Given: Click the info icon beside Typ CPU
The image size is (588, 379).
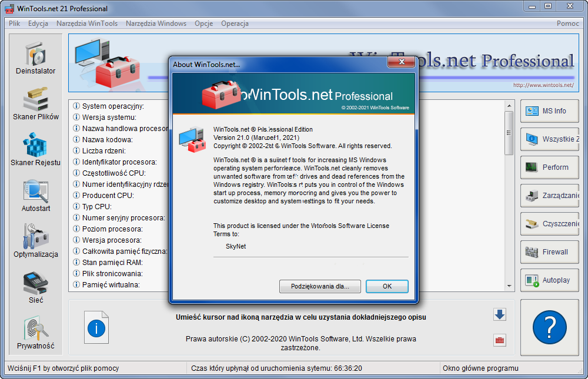Looking at the screenshot, I should click(76, 207).
